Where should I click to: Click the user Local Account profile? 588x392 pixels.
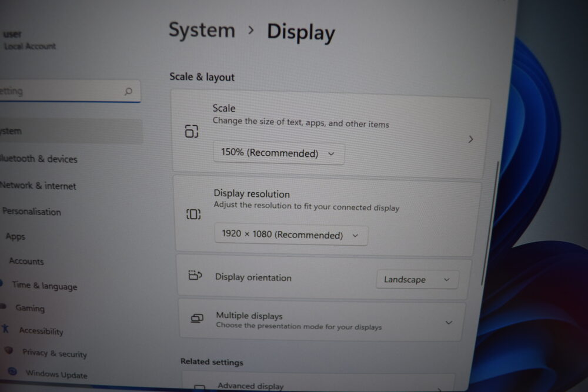29,40
